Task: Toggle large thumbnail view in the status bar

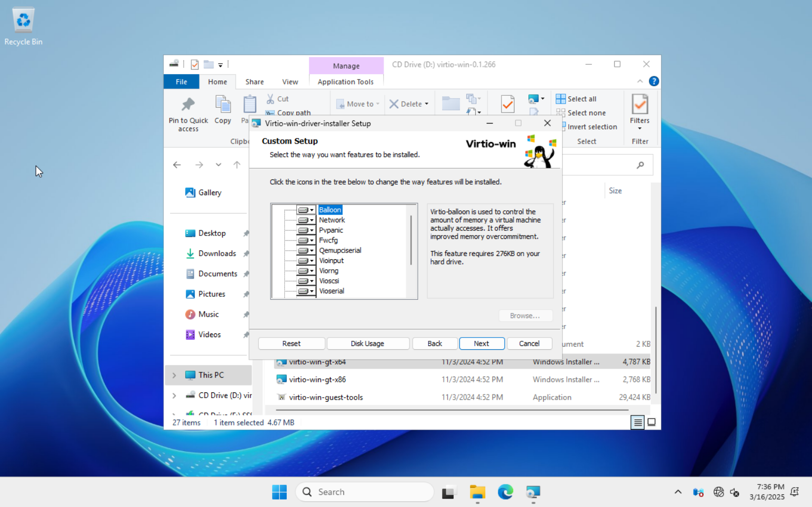Action: (x=652, y=422)
